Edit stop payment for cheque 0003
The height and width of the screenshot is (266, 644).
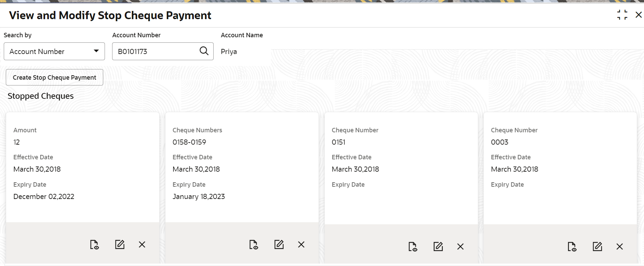(x=598, y=247)
